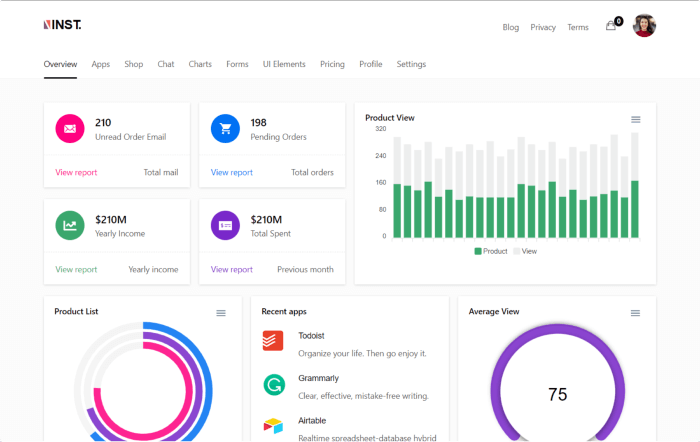The image size is (700, 442).
Task: Go to the Pricing tab
Action: [332, 64]
